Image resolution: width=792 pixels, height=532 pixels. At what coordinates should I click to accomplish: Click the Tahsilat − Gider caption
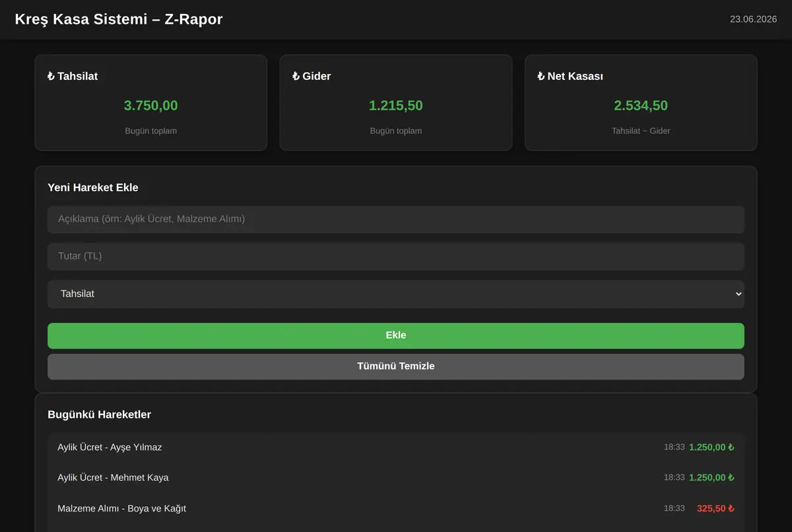pyautogui.click(x=641, y=131)
